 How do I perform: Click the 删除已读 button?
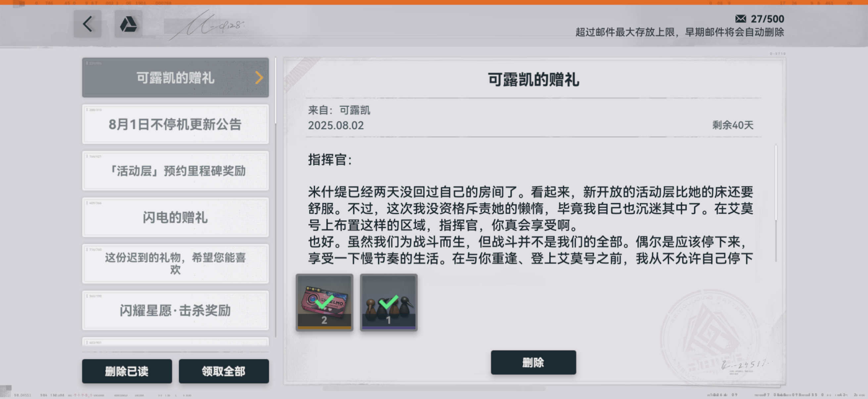[x=127, y=371]
